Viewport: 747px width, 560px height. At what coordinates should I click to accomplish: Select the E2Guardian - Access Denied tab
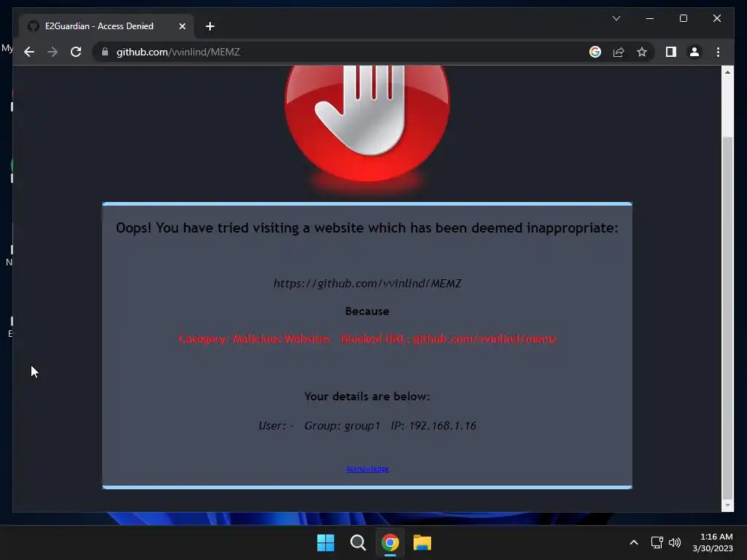click(107, 26)
